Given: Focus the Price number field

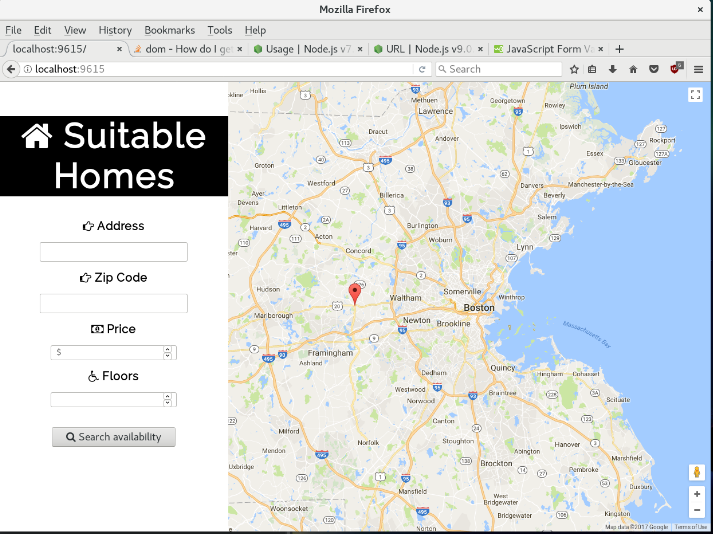Looking at the screenshot, I should pos(113,353).
